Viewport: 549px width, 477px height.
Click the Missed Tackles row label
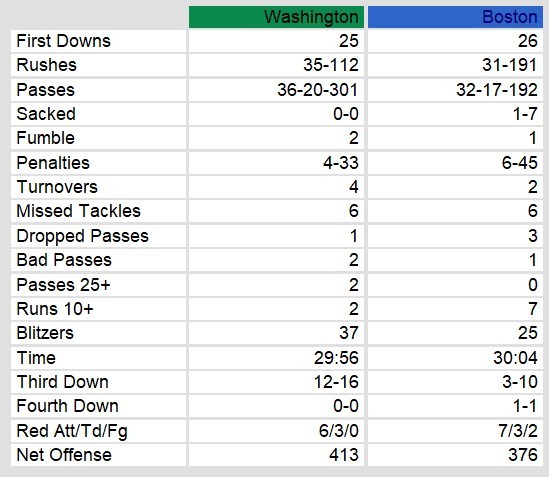78,211
